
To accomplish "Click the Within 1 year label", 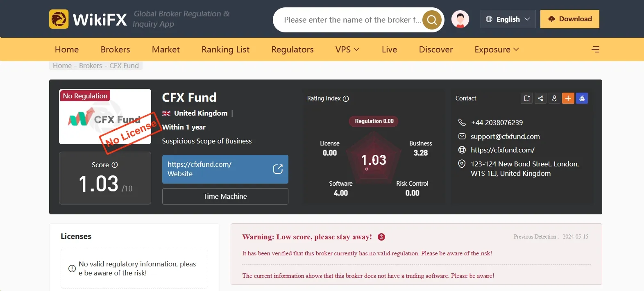I will [184, 127].
